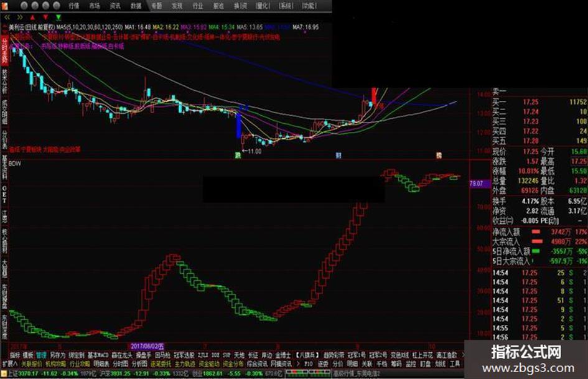This screenshot has height=379, width=588.
Task: Select the 基本MACD indicator tab
Action: point(98,355)
